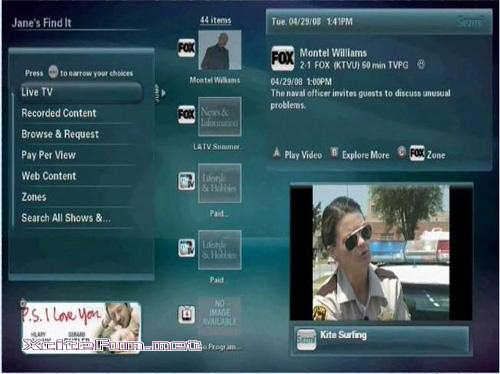Click the FOX Zone logo icon

[417, 153]
